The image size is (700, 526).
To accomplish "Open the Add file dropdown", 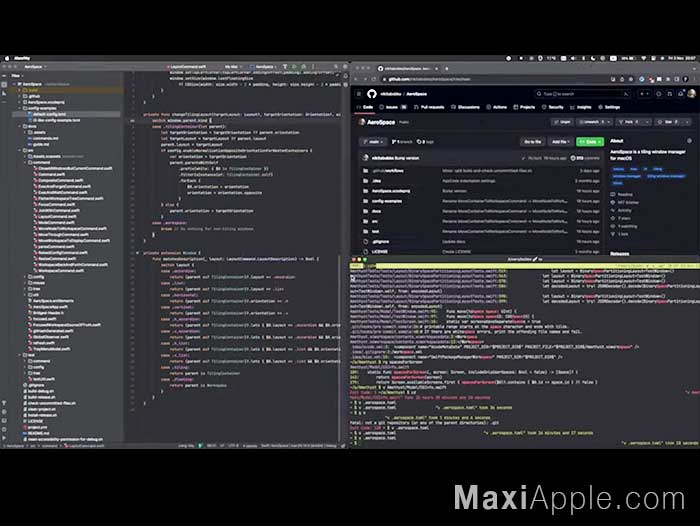I will pyautogui.click(x=560, y=142).
